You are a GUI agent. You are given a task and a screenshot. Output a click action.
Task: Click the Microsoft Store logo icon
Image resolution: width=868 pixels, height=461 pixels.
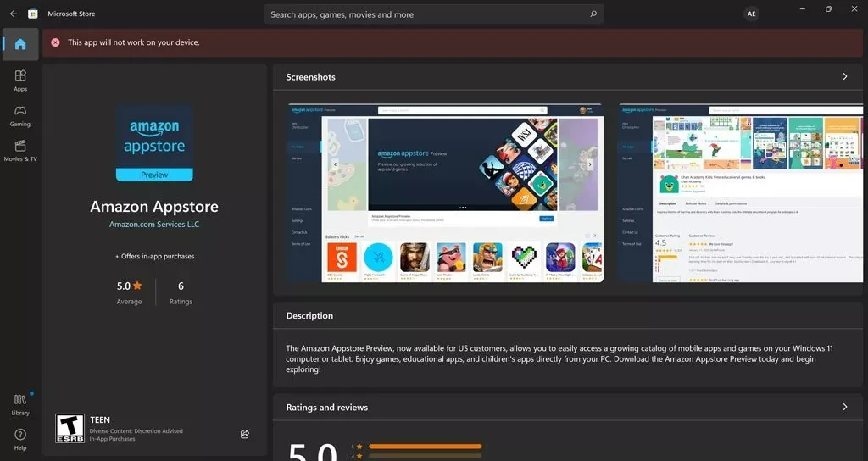tap(33, 14)
